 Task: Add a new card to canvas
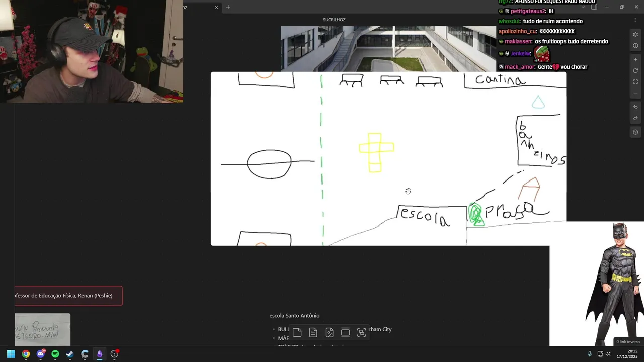(297, 332)
